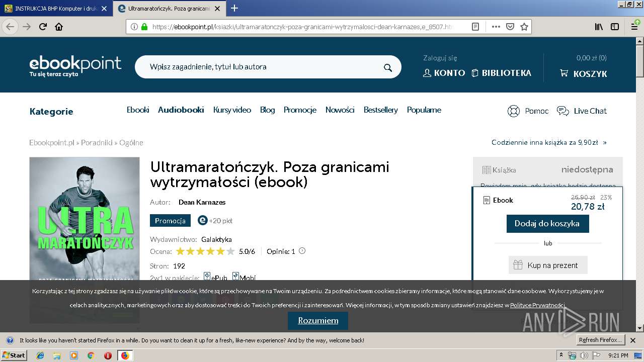Open a new browser tab
Image resolution: width=644 pixels, height=362 pixels.
tap(234, 8)
